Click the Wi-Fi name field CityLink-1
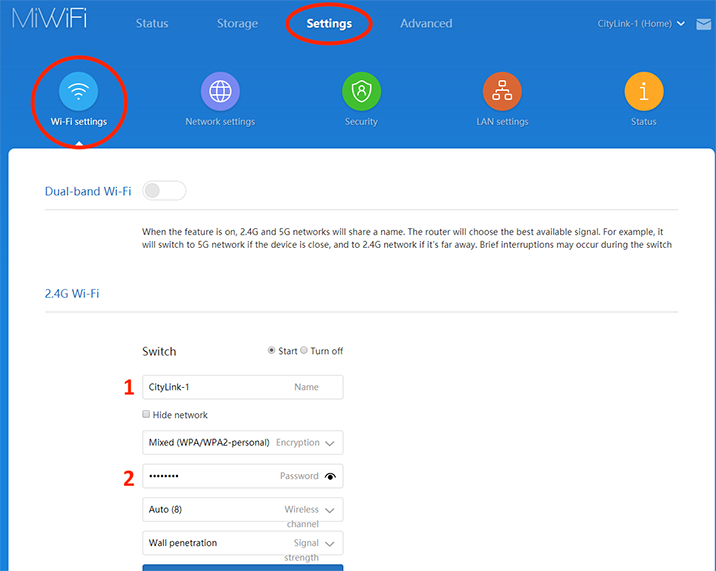The width and height of the screenshot is (716, 571). [x=242, y=387]
